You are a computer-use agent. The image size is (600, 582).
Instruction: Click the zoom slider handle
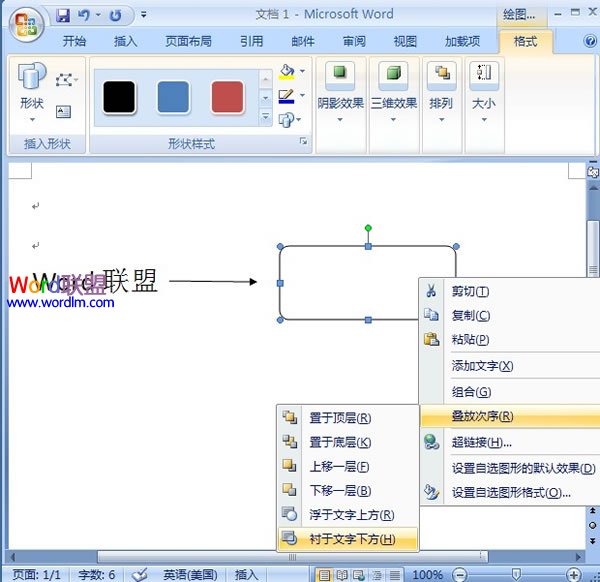(516, 574)
